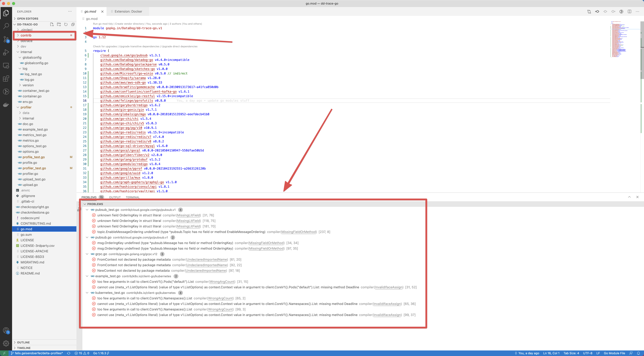Viewport: 644px width, 356px height.
Task: Switch to Extension: Docker tab
Action: point(128,11)
